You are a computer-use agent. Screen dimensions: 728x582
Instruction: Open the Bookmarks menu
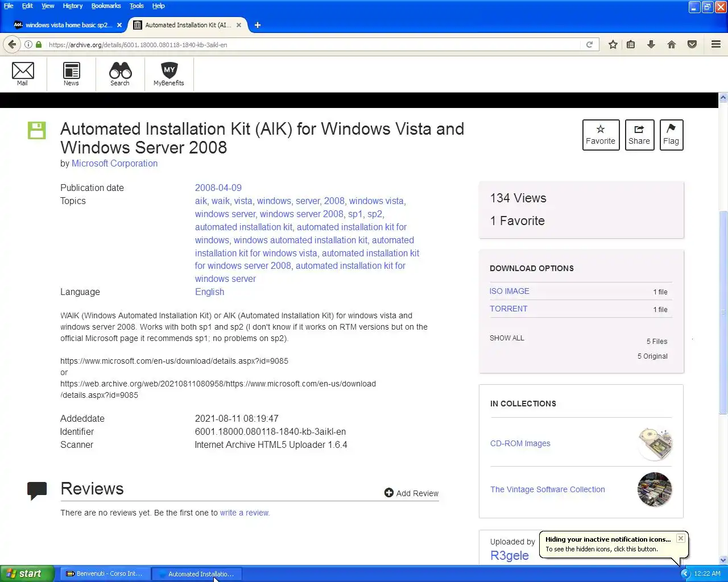point(106,6)
